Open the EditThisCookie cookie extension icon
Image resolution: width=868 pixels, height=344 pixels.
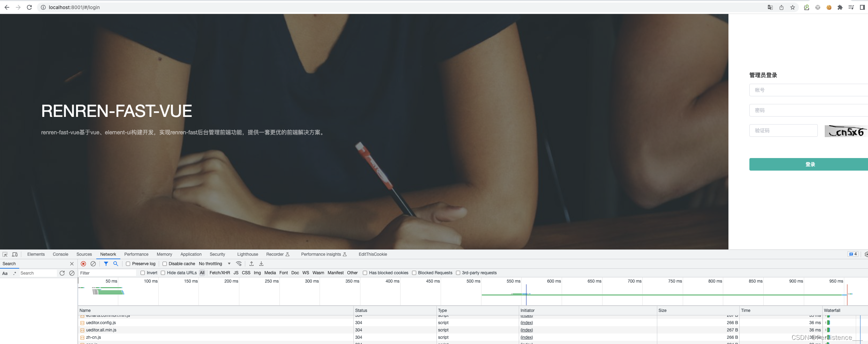(x=829, y=7)
